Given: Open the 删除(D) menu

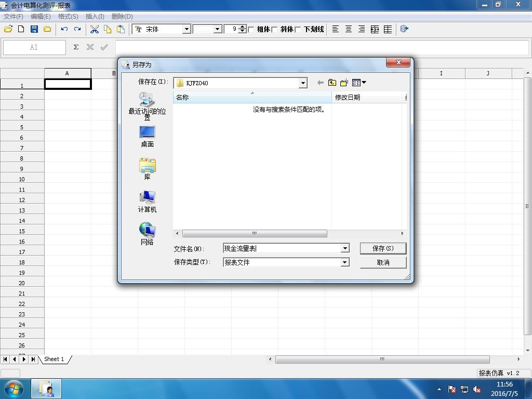Looking at the screenshot, I should [122, 16].
